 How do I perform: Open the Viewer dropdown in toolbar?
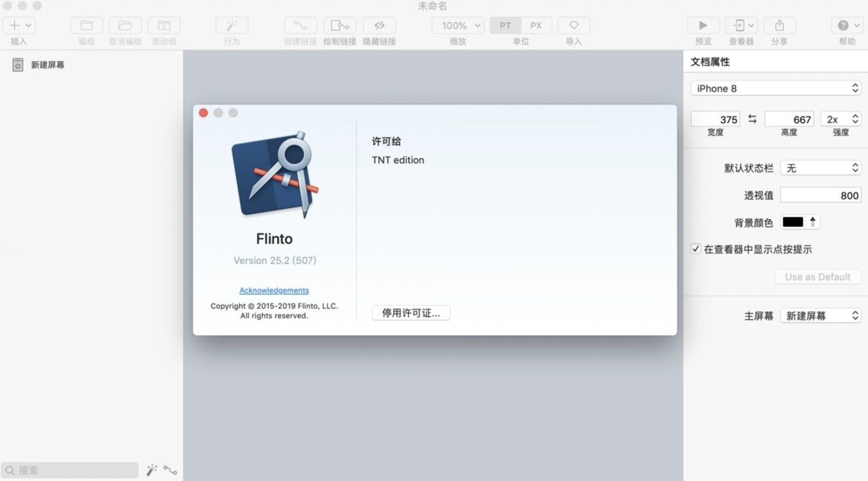742,26
